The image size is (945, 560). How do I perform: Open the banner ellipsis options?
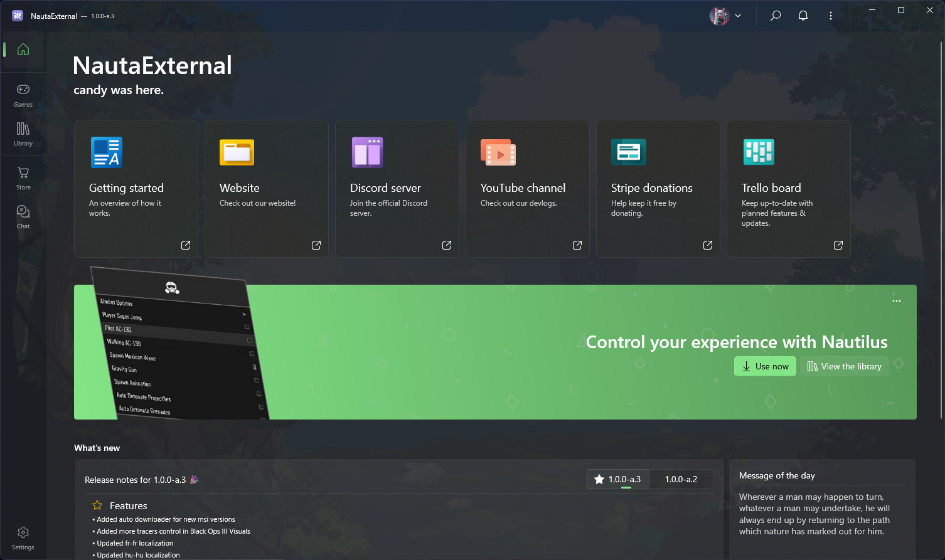[897, 301]
